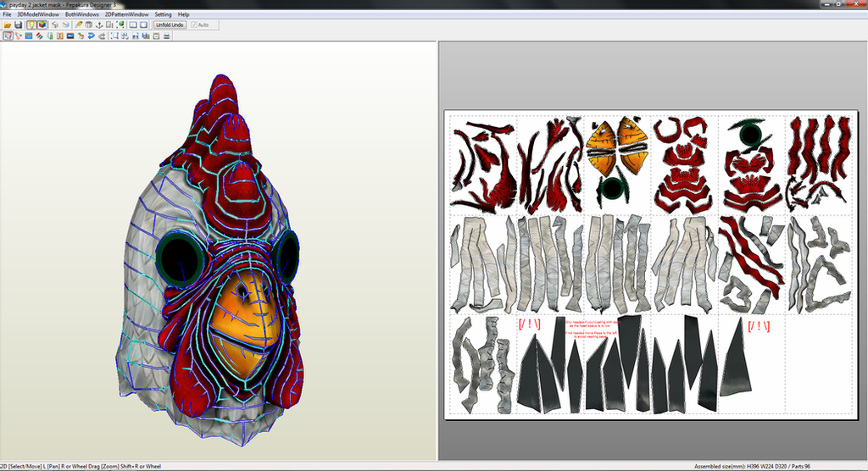Click the Unfold Undo button
The width and height of the screenshot is (868, 471).
point(170,25)
